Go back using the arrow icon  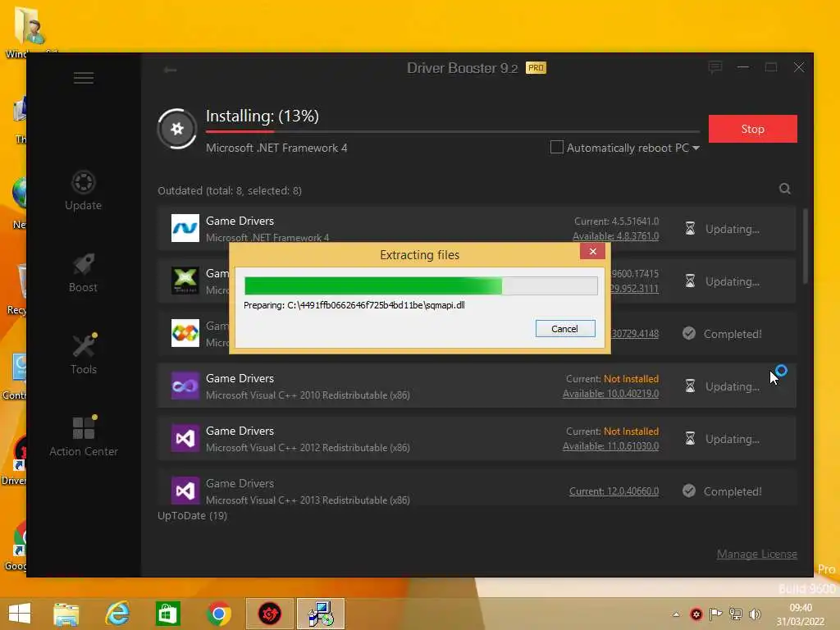[171, 70]
